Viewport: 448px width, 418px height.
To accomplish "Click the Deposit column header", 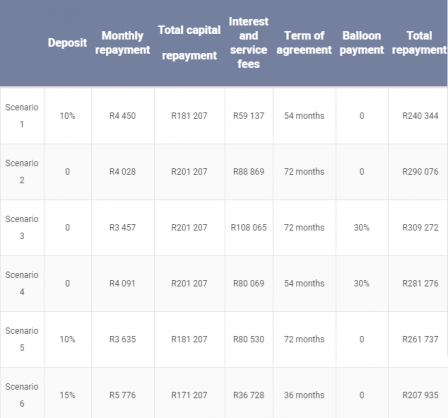I will (67, 43).
